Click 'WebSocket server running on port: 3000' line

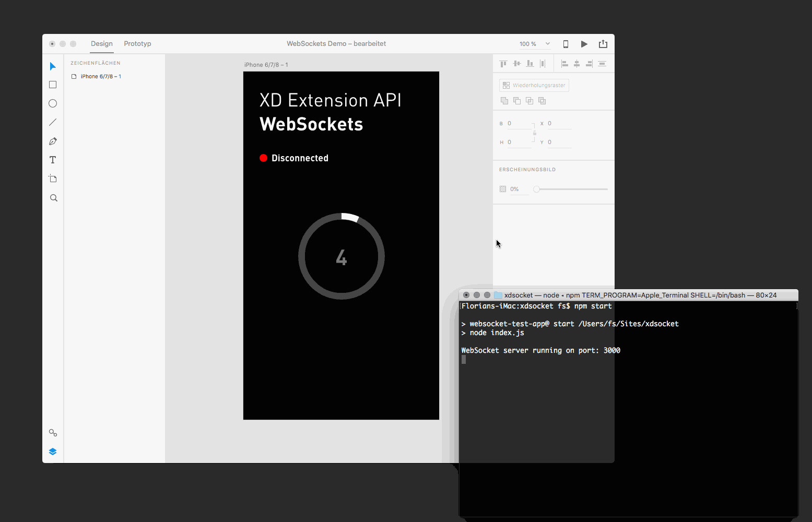[541, 351]
